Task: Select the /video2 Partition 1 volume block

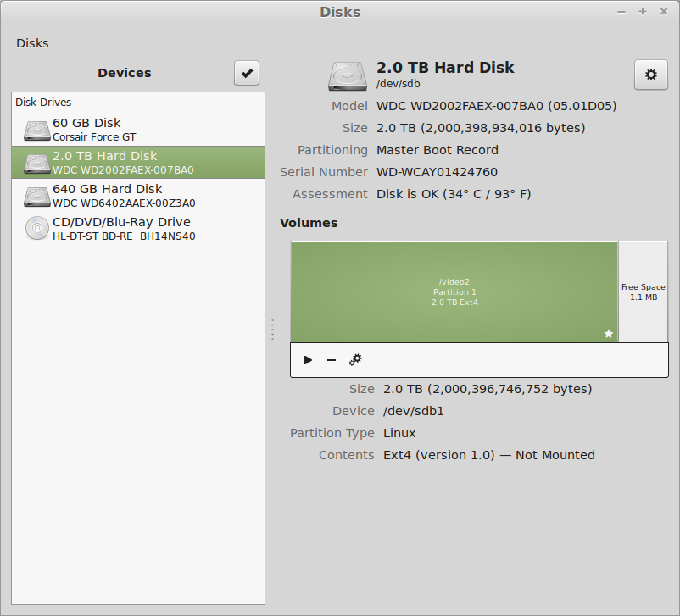Action: pyautogui.click(x=454, y=292)
